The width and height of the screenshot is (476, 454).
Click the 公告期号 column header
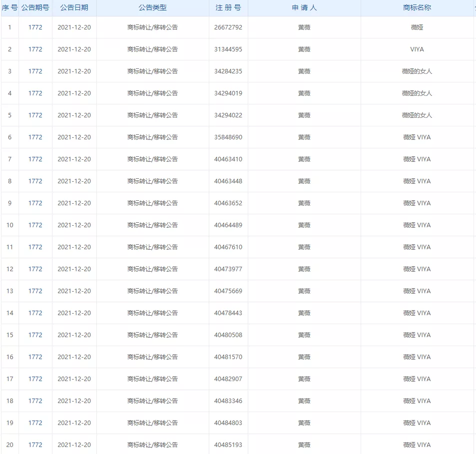(35, 7)
